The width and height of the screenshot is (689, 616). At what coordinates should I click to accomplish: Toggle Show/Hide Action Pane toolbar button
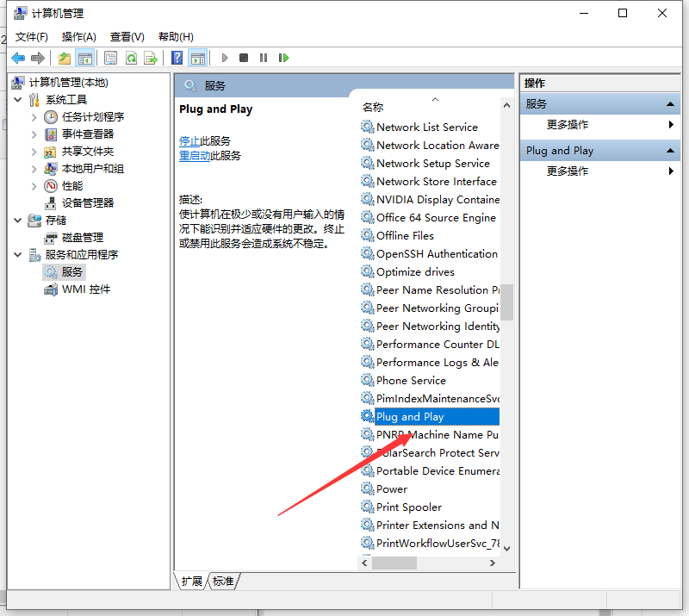pos(198,58)
